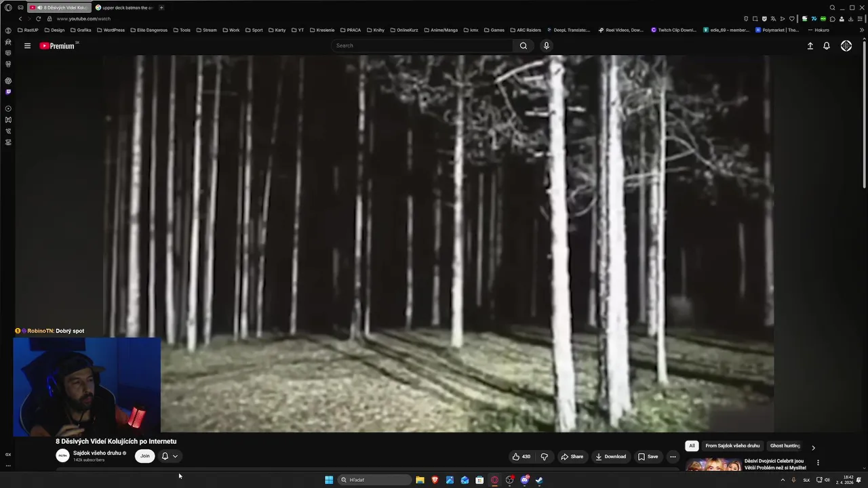Image resolution: width=868 pixels, height=488 pixels.
Task: Open the YouTube upload/create icon
Action: [x=810, y=46]
